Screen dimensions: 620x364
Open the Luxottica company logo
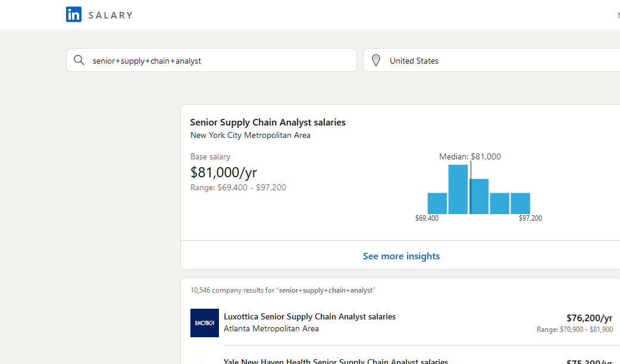click(205, 323)
